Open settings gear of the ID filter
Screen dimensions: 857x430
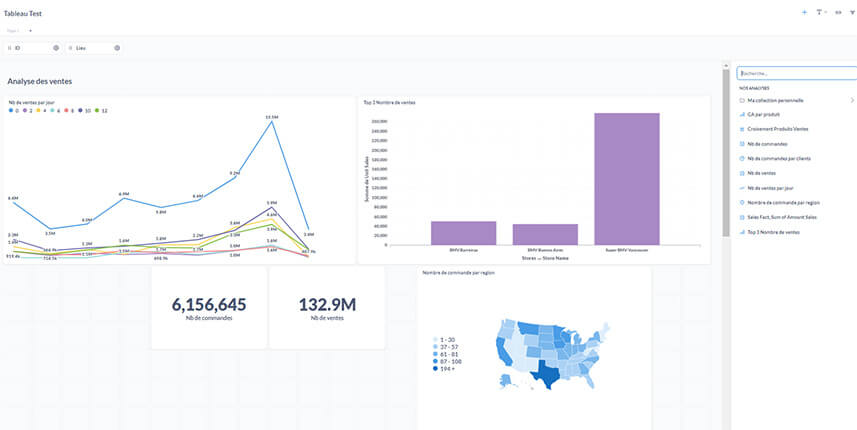56,48
